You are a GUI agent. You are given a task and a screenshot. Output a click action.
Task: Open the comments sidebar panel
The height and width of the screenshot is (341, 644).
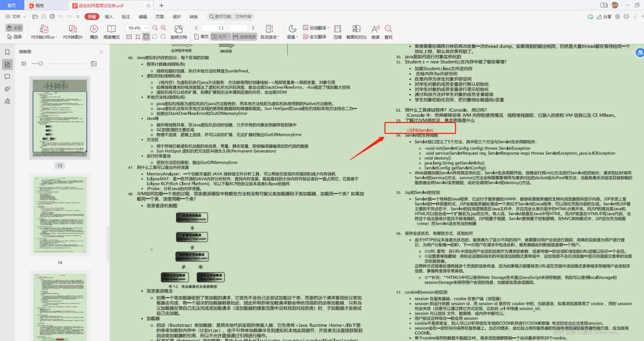[7, 77]
